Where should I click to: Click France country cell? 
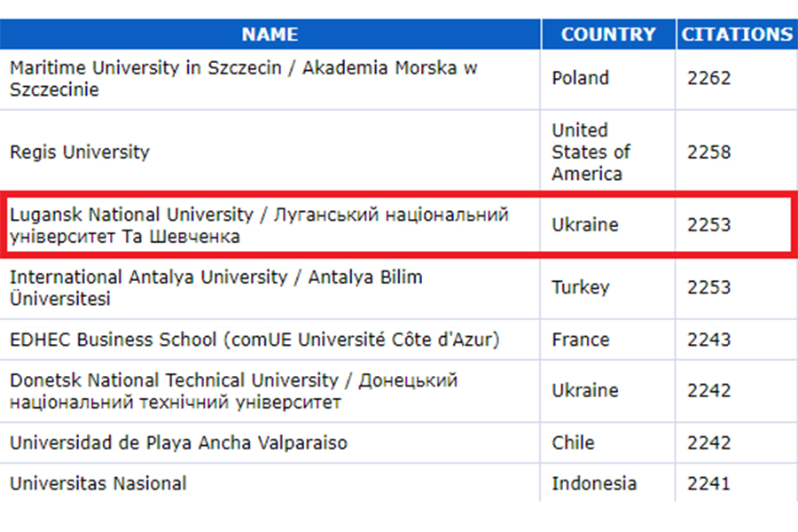tap(580, 340)
